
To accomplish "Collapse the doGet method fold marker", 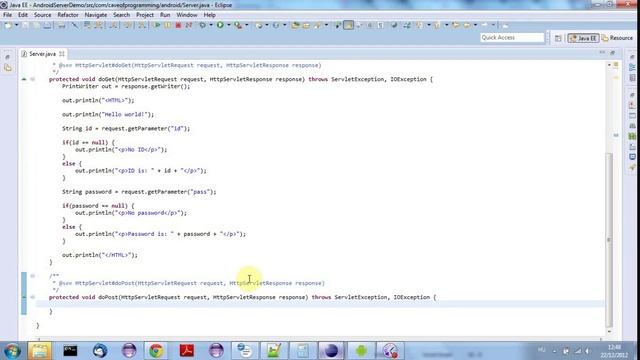I will click(x=33, y=79).
